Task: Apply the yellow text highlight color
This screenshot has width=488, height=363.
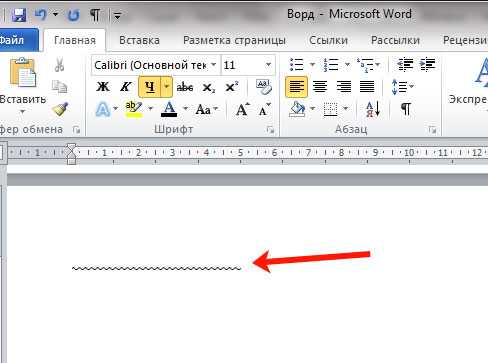Action: coord(133,109)
